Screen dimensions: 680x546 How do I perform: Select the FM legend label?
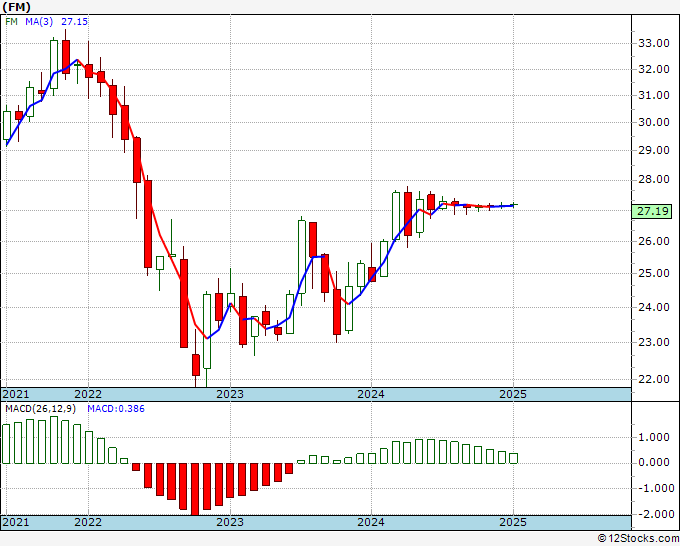click(x=12, y=21)
